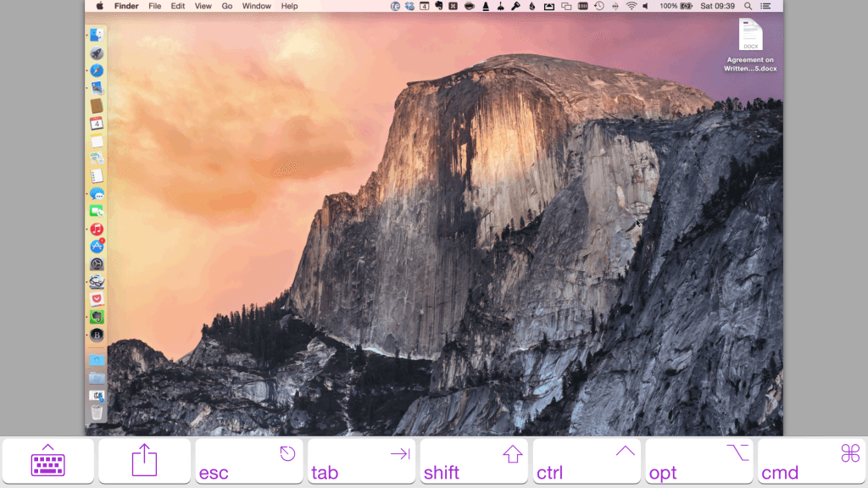Screen dimensions: 868x488
Task: Open the Wi-Fi status menu
Action: click(x=631, y=6)
